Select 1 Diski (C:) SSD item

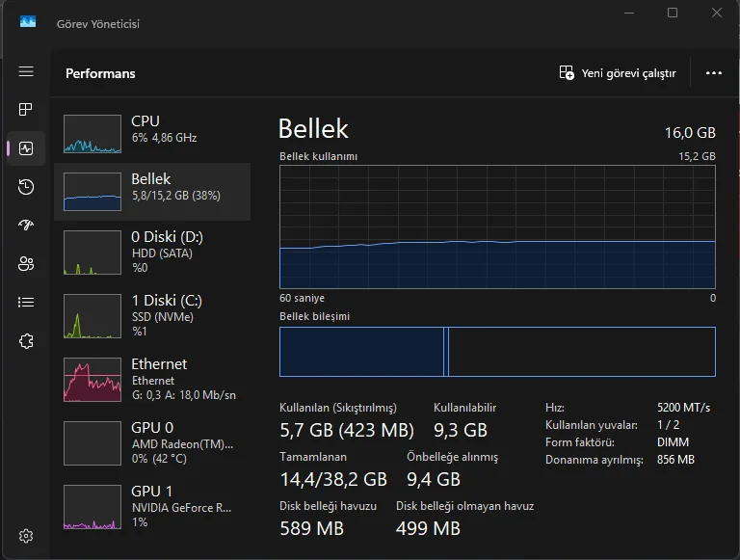152,315
